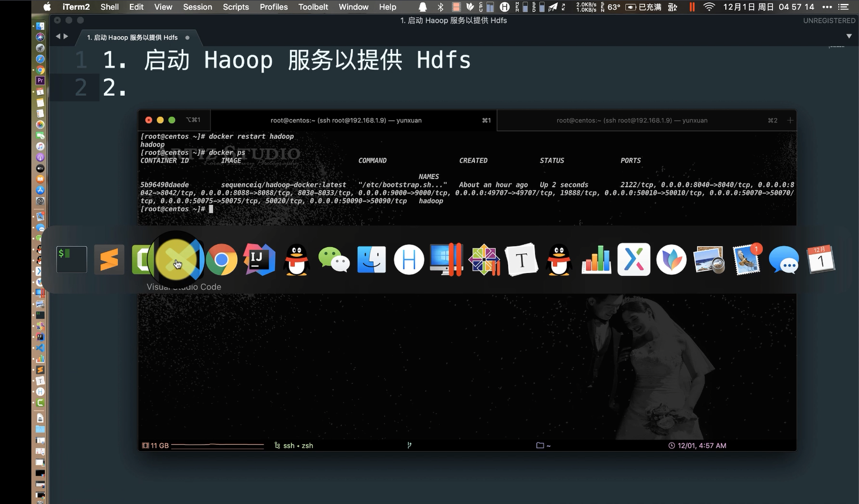859x504 pixels.
Task: Click the folder '~' path in iTerm status bar
Action: point(543,446)
